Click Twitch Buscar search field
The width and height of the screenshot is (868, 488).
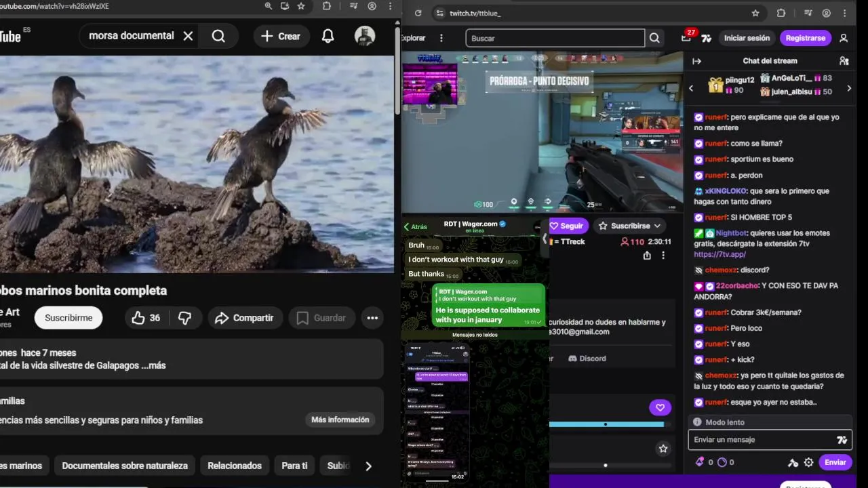(555, 39)
